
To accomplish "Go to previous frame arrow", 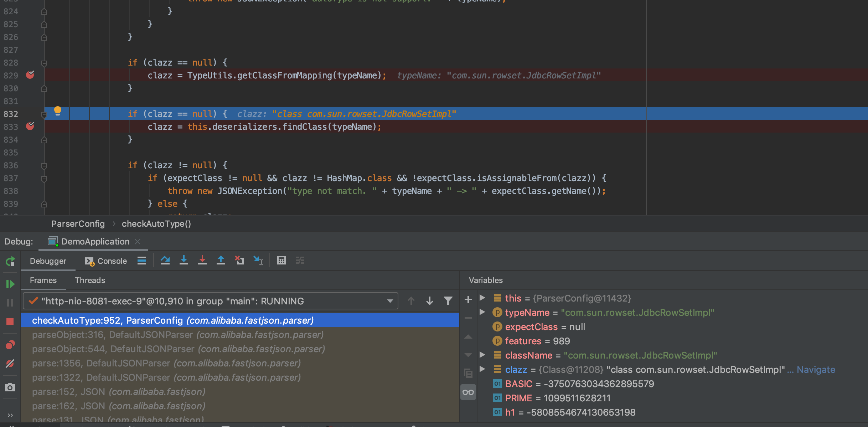I will tap(411, 301).
